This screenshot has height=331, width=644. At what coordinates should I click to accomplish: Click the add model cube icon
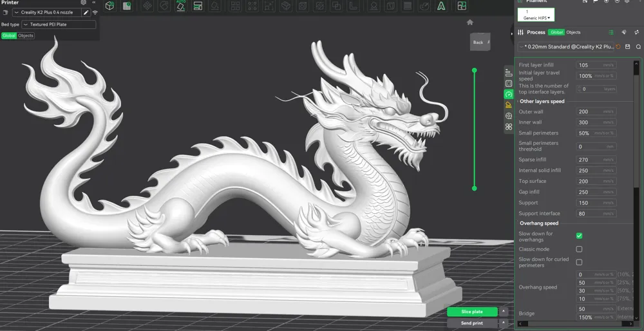point(109,6)
